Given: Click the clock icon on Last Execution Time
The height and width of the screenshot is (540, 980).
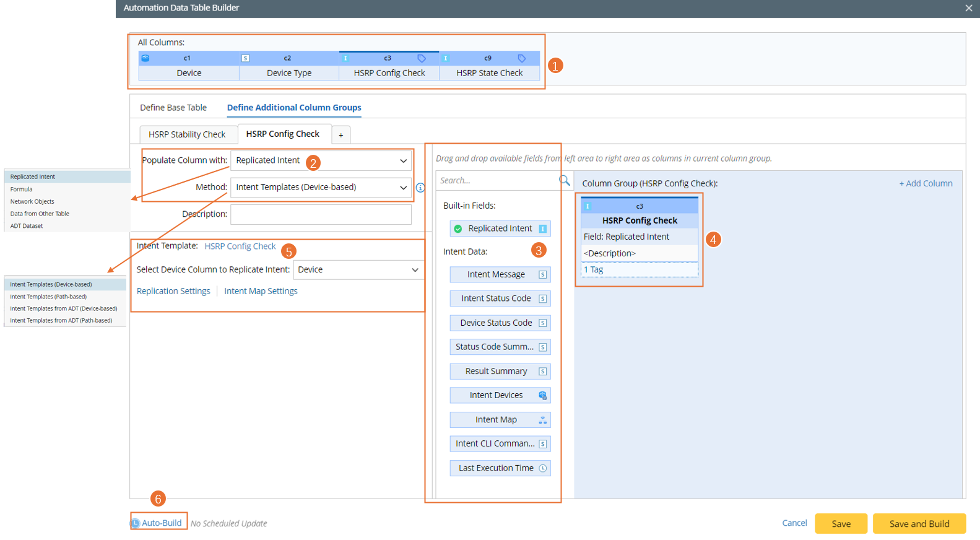Looking at the screenshot, I should tap(542, 468).
